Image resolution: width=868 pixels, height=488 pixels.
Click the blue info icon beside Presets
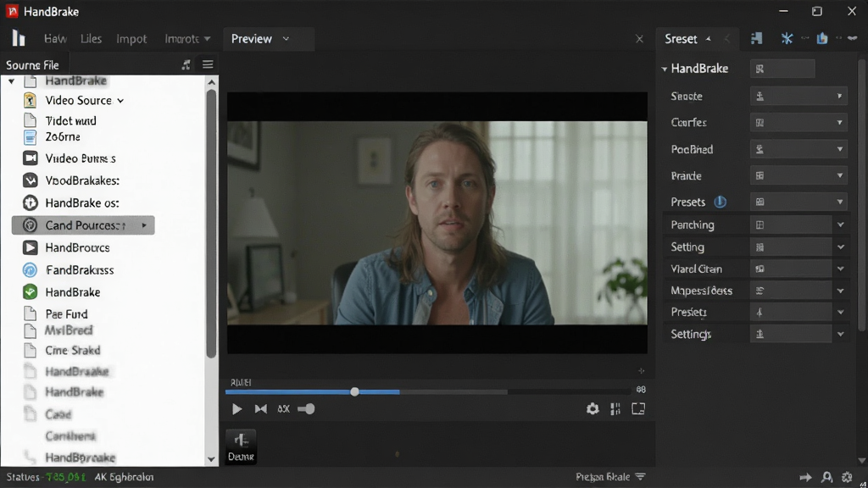[720, 202]
